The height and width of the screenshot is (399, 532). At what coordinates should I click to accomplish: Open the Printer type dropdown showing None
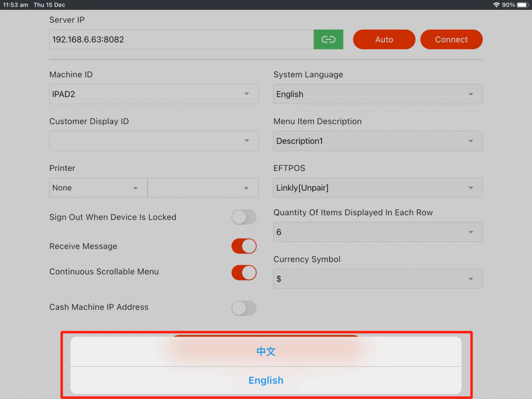tap(98, 188)
